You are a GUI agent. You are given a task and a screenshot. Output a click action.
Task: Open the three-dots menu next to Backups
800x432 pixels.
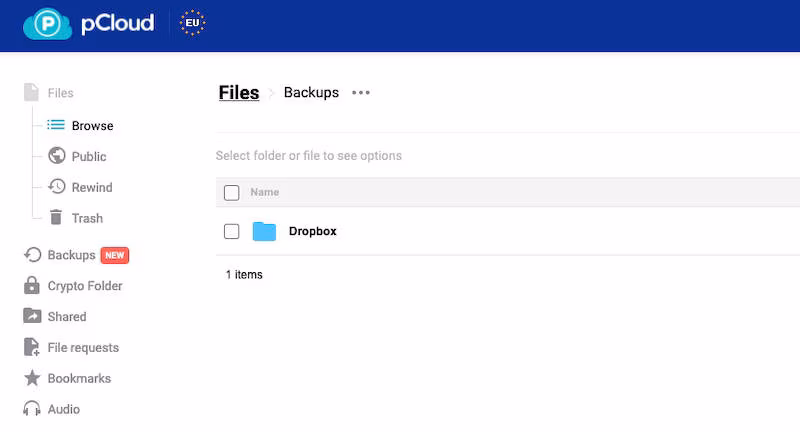pos(361,93)
